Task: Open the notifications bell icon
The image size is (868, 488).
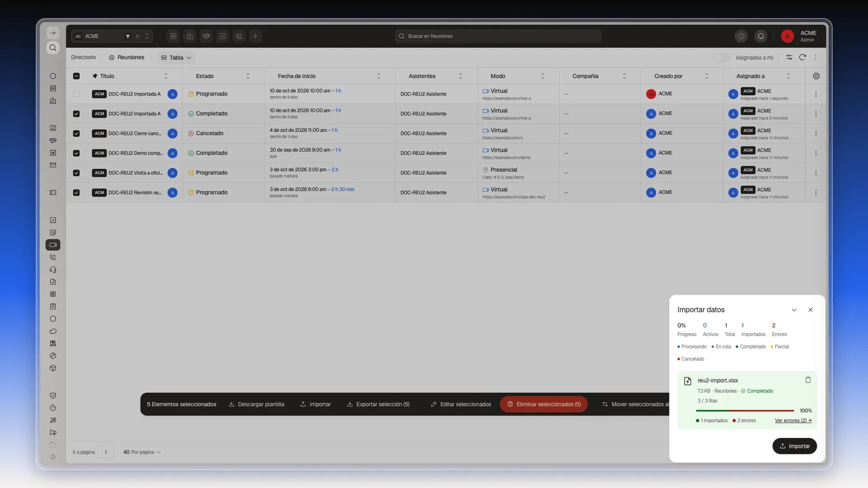Action: click(x=761, y=36)
